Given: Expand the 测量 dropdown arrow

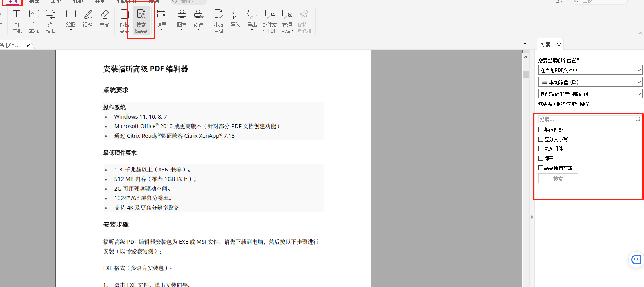Looking at the screenshot, I should coord(161,30).
